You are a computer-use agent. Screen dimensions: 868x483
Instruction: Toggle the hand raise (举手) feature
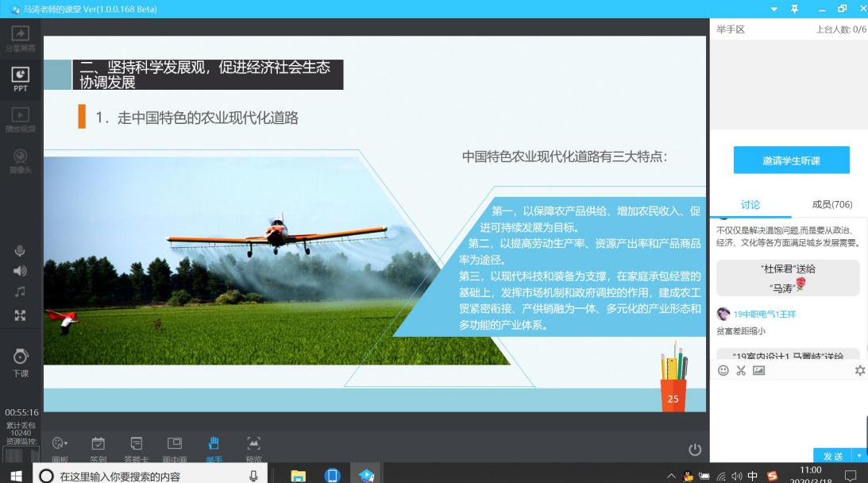(214, 445)
